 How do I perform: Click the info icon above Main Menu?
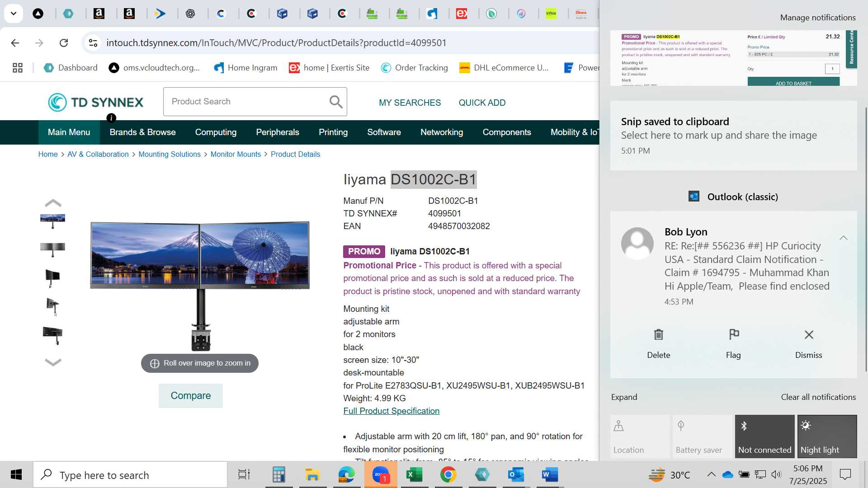pyautogui.click(x=111, y=118)
